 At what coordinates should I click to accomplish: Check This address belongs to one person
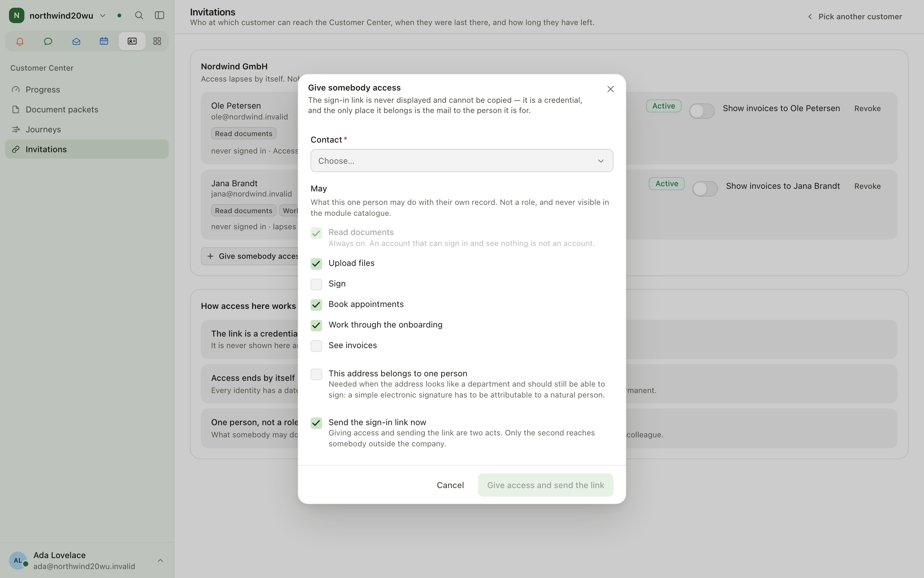coord(316,374)
